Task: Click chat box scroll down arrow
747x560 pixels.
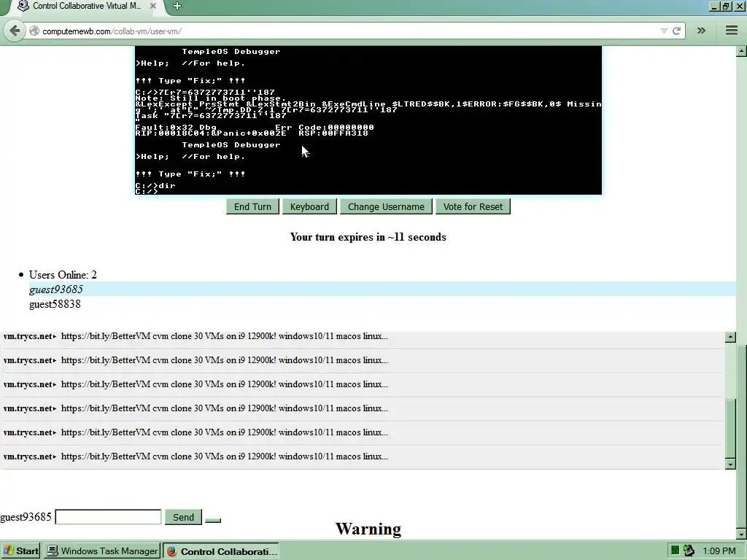Action: coord(730,464)
